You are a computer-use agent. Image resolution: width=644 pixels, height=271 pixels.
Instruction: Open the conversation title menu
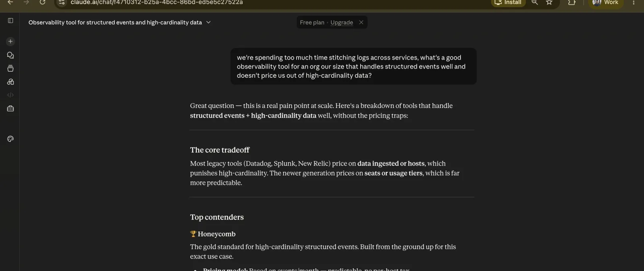pos(115,23)
